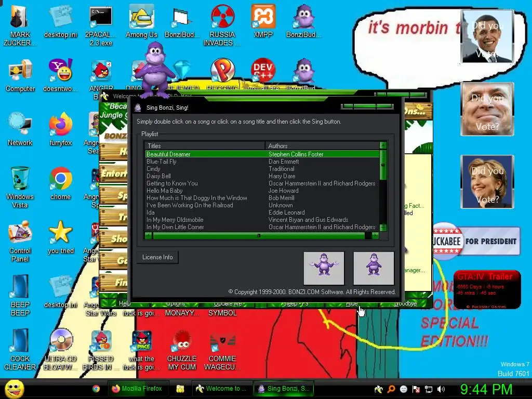
Task: Click the playlist horizontal scrollbar thumb
Action: 259,235
